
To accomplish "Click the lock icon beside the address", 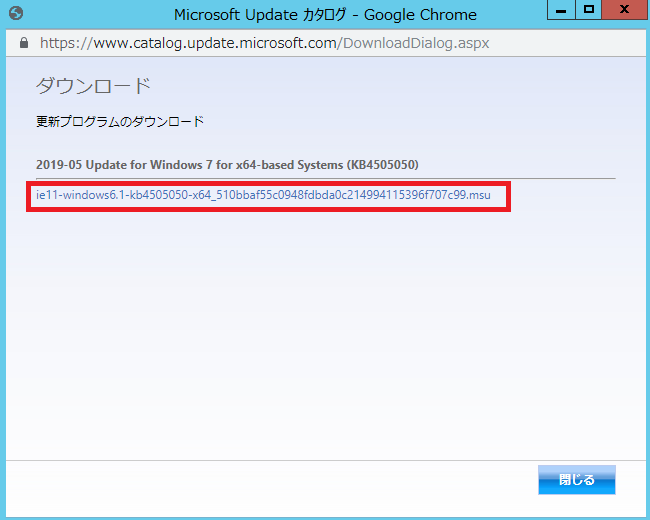I will point(24,43).
